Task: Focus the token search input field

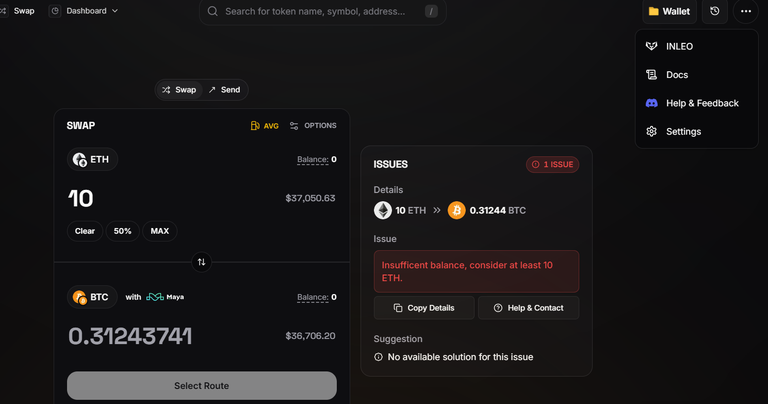Action: click(x=323, y=11)
